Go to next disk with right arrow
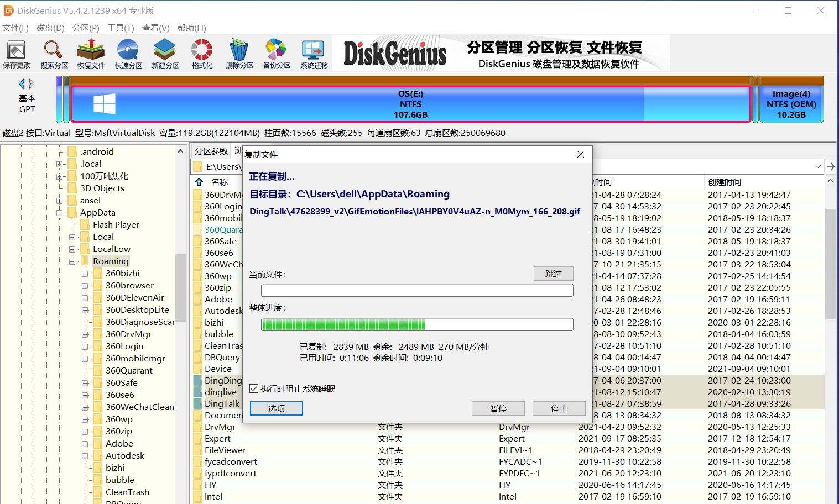The height and width of the screenshot is (504, 839). (32, 84)
